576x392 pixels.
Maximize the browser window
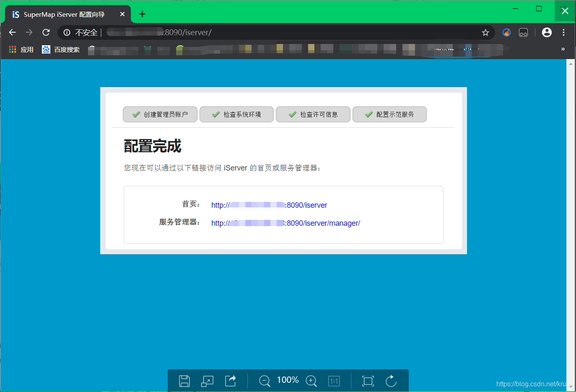pos(539,8)
